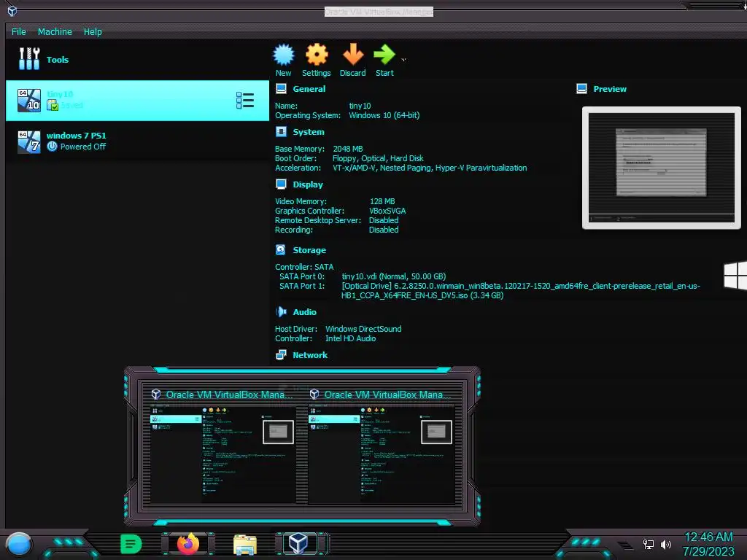
Task: Click the Recording Disabled value
Action: pos(384,230)
